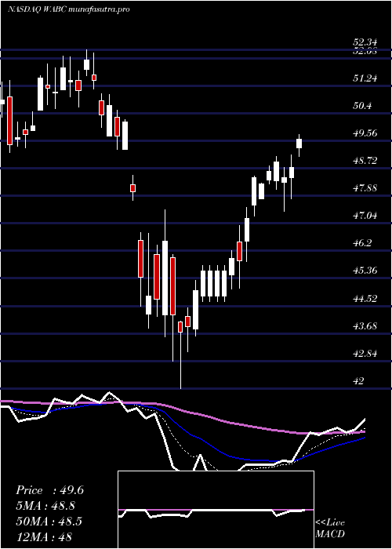Select the 43.68 price axis label

click(365, 325)
